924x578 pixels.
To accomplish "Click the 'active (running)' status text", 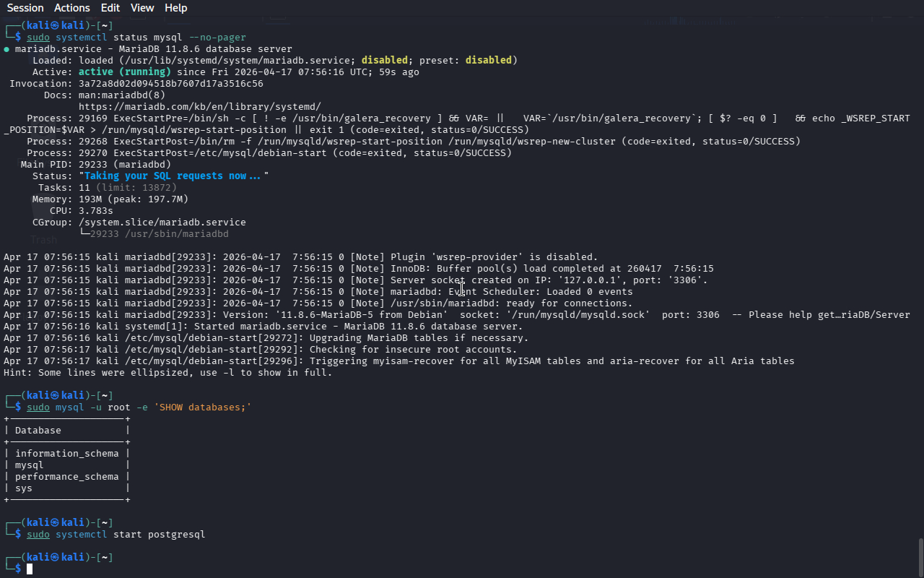I will click(125, 72).
